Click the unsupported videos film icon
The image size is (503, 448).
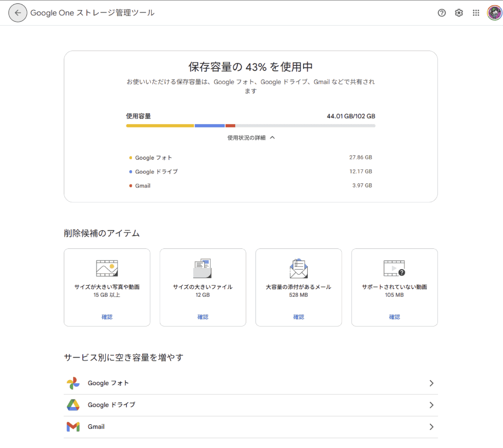pyautogui.click(x=394, y=268)
